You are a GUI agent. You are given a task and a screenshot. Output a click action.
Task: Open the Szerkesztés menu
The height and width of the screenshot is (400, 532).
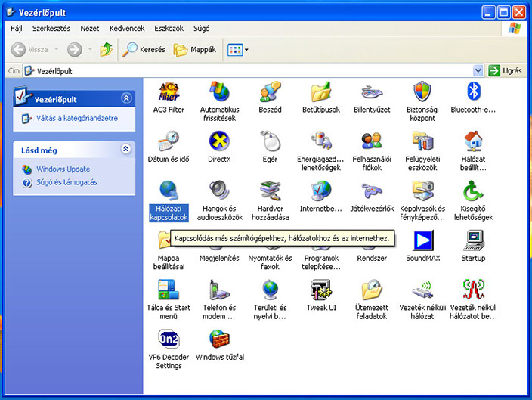coord(51,29)
